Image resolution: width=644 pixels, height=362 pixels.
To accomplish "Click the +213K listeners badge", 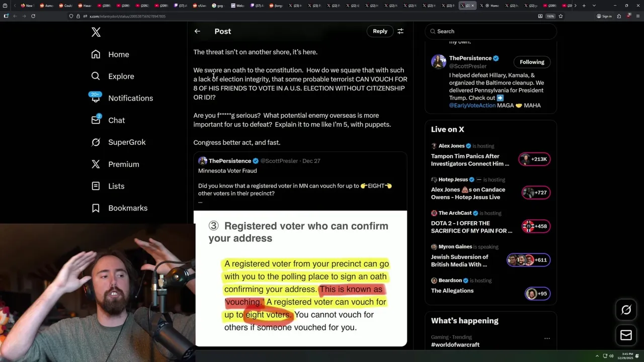I will pos(535,159).
